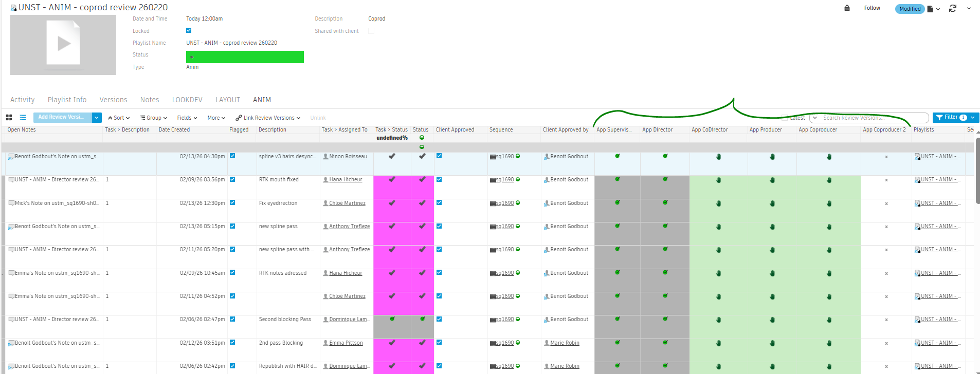The image size is (980, 374).
Task: Open the Sort dropdown
Action: pos(119,118)
